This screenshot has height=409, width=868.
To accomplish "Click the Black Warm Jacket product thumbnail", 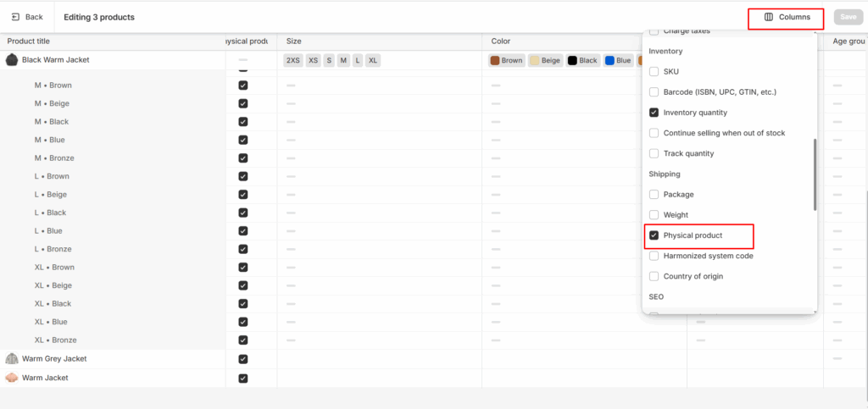I will (x=12, y=60).
